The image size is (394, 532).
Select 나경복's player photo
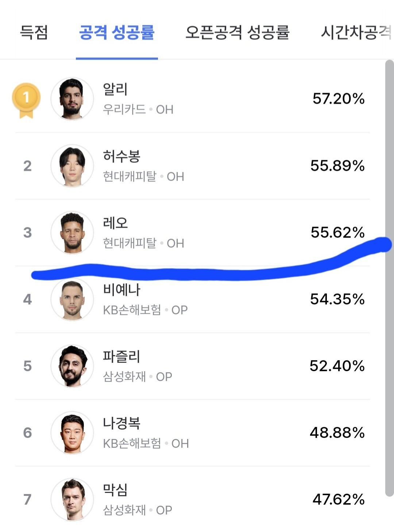pos(72,432)
